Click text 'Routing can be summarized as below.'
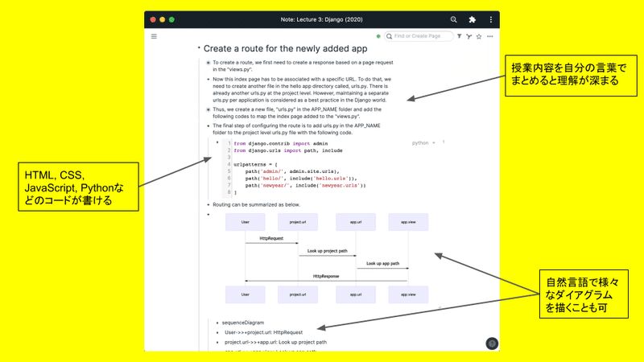The height and width of the screenshot is (362, 644). [x=256, y=204]
